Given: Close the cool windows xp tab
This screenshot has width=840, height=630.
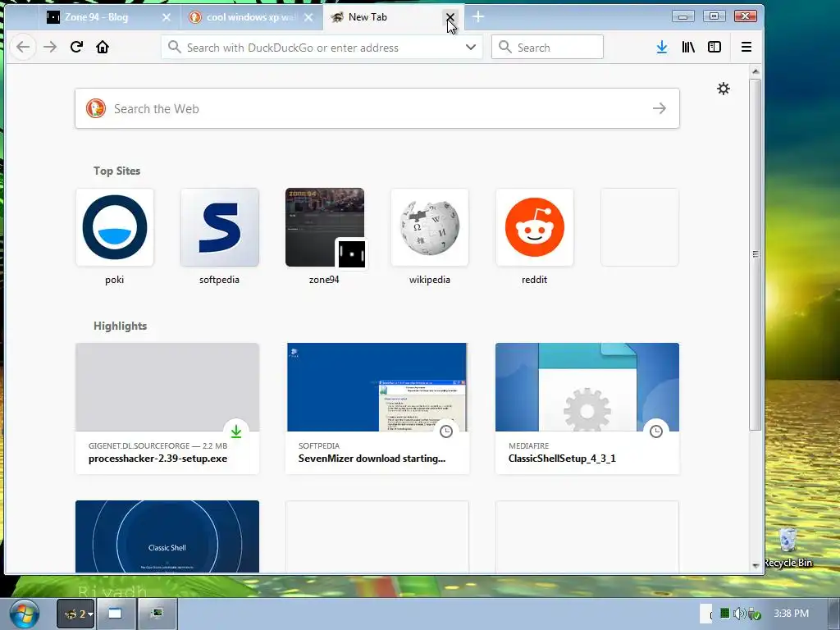Looking at the screenshot, I should tap(308, 17).
